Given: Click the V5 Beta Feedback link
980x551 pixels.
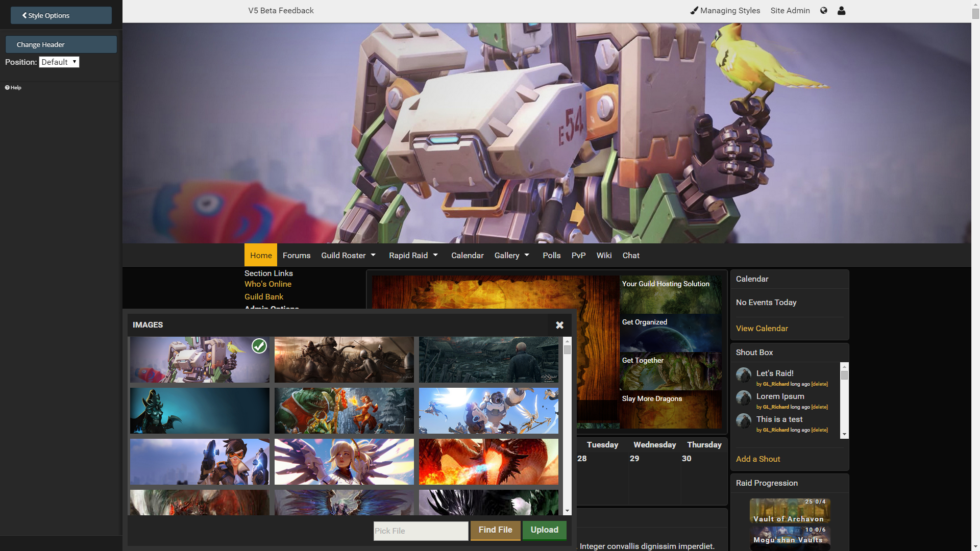Looking at the screenshot, I should click(x=281, y=11).
